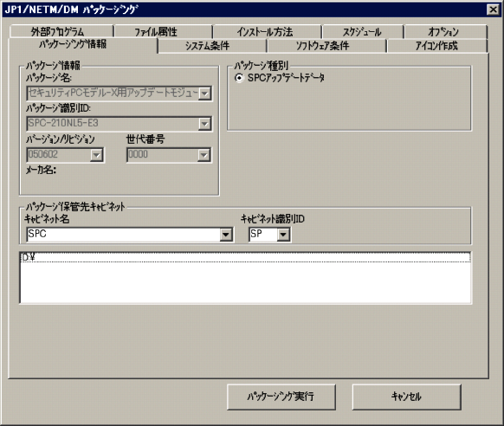Screen dimensions: 504x426
Task: Open the 外部プログラム tab
Action: pyautogui.click(x=61, y=31)
